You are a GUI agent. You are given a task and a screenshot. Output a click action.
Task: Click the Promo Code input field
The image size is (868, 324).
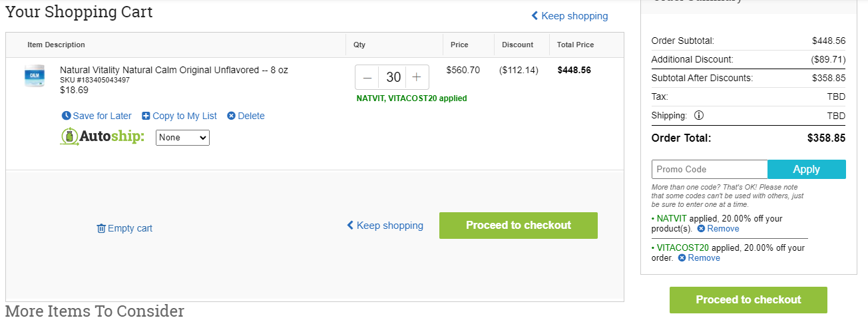pyautogui.click(x=710, y=169)
